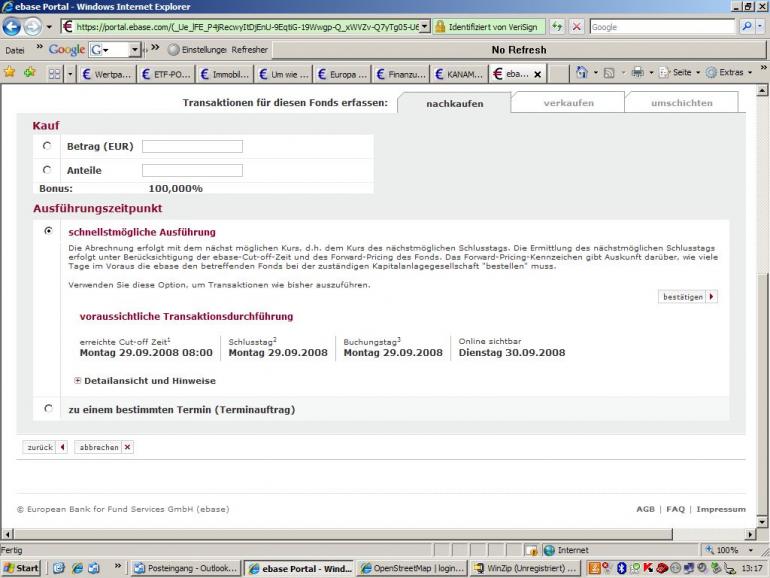This screenshot has width=770, height=578.
Task: Open the Extras menu
Action: point(729,73)
